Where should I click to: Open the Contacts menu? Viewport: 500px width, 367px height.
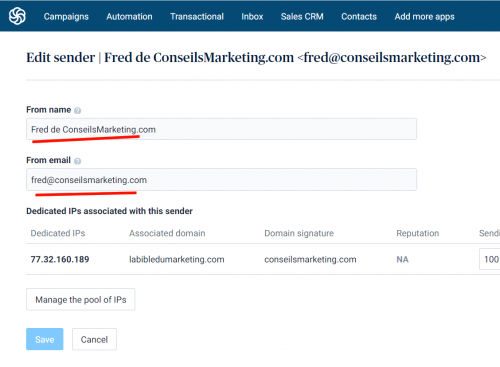click(x=359, y=17)
